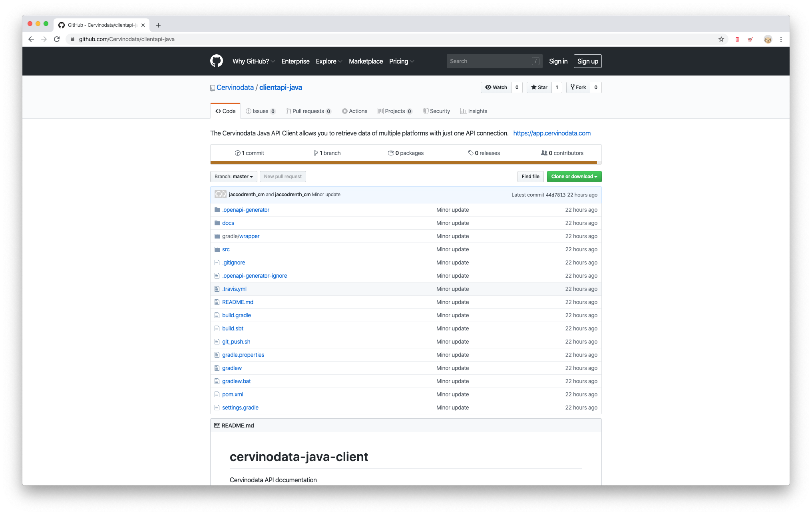This screenshot has width=812, height=515.
Task: View the 1 commit history
Action: tap(249, 153)
